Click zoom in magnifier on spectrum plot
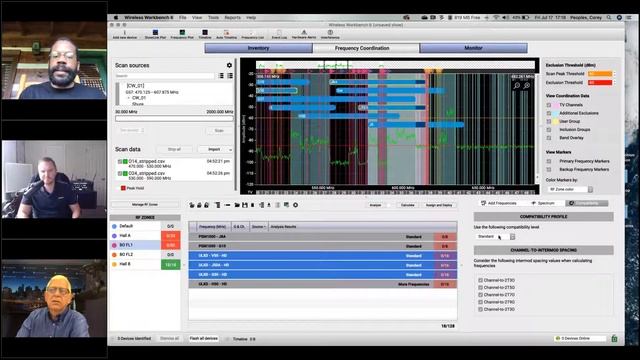Screen dimensions: 640x360 click(527, 85)
